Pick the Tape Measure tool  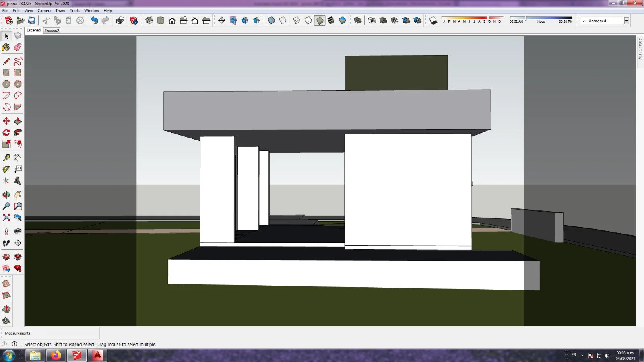(x=6, y=158)
